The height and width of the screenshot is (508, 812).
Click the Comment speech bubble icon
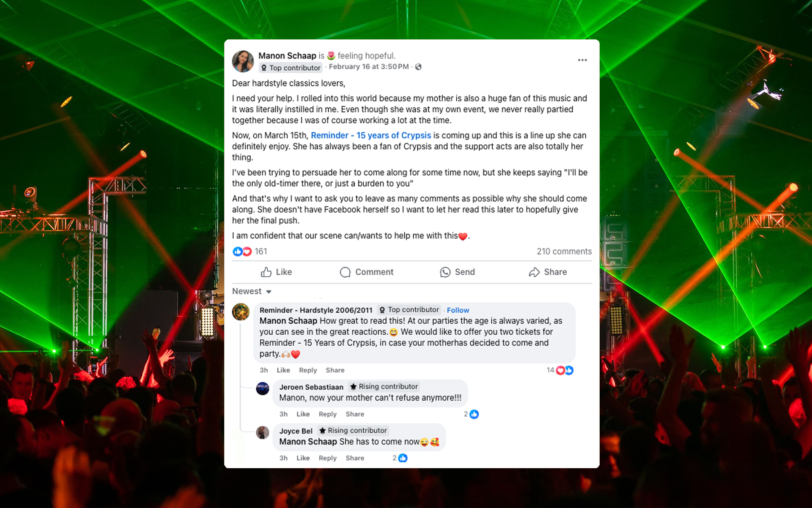click(345, 272)
